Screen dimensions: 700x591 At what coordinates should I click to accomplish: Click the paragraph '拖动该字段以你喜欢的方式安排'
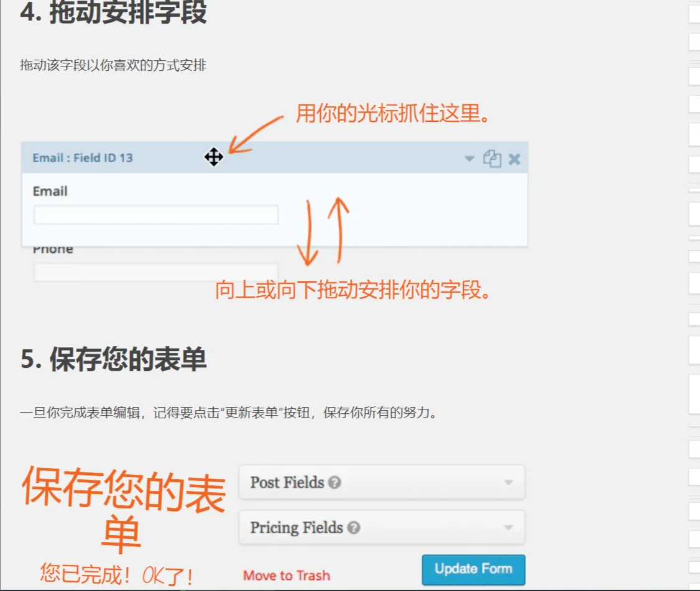pos(113,65)
